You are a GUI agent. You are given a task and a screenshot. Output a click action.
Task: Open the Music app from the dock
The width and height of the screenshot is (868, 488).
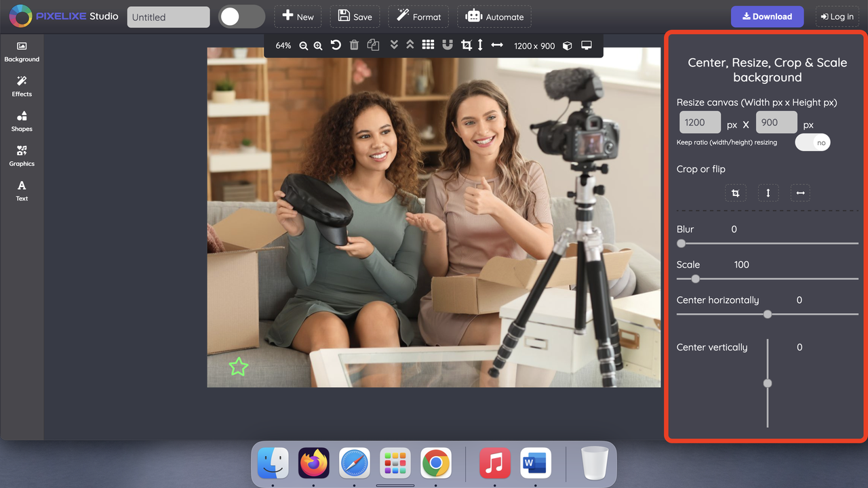(x=495, y=464)
